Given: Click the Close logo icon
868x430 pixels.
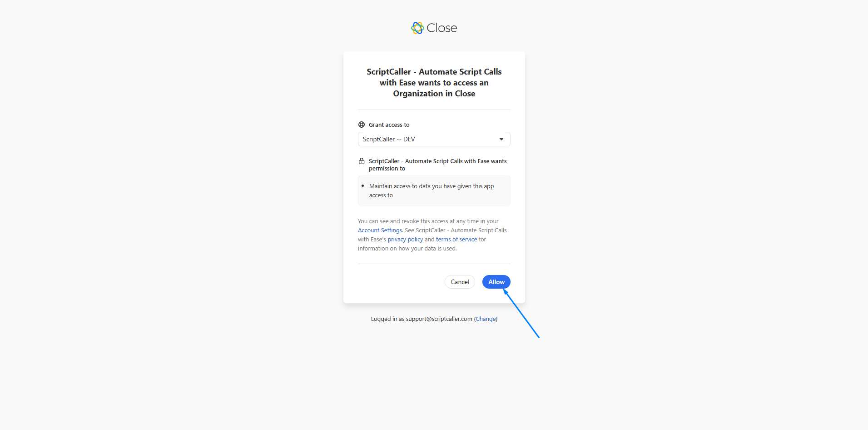Looking at the screenshot, I should 417,28.
